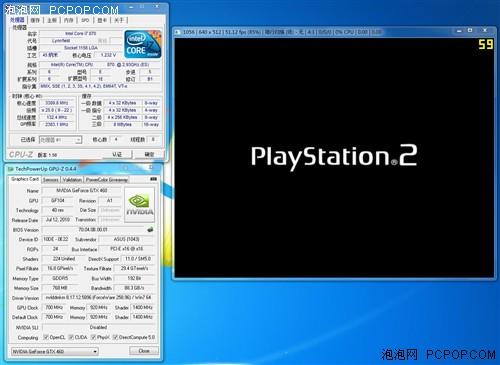500x365 pixels.
Task: Click the 确定 button in CPU-Z
Action: point(149,154)
